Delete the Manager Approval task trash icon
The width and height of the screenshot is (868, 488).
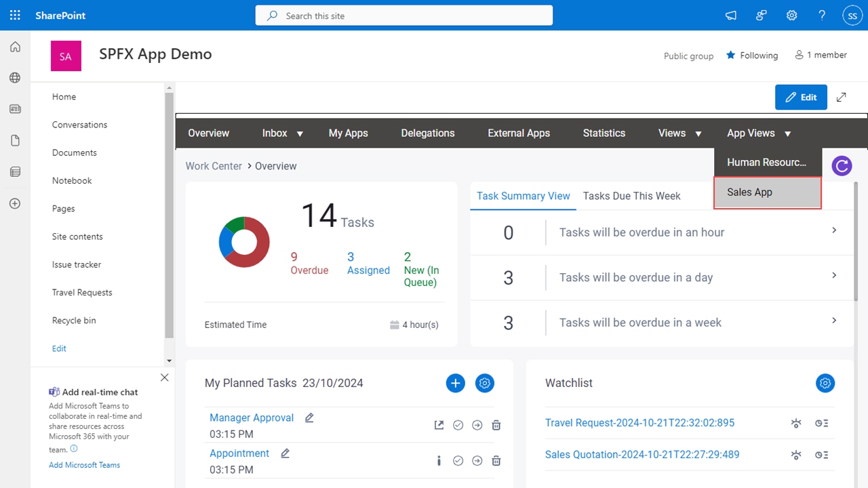496,425
